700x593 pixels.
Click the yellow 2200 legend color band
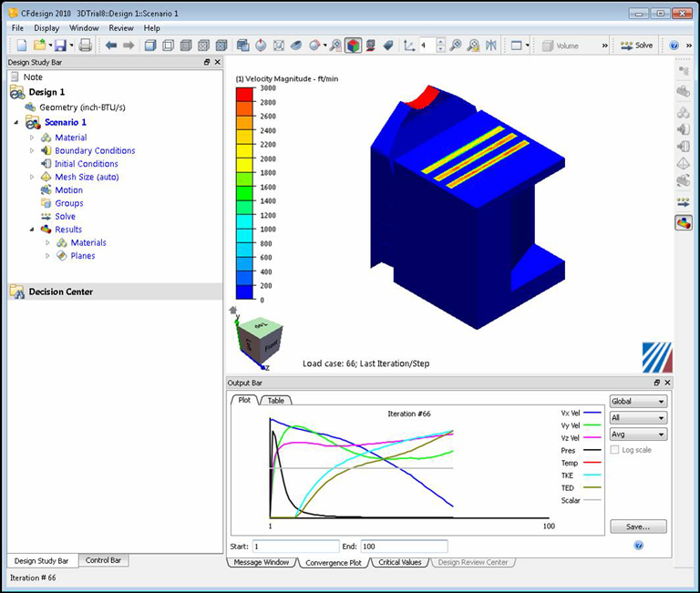pos(244,151)
